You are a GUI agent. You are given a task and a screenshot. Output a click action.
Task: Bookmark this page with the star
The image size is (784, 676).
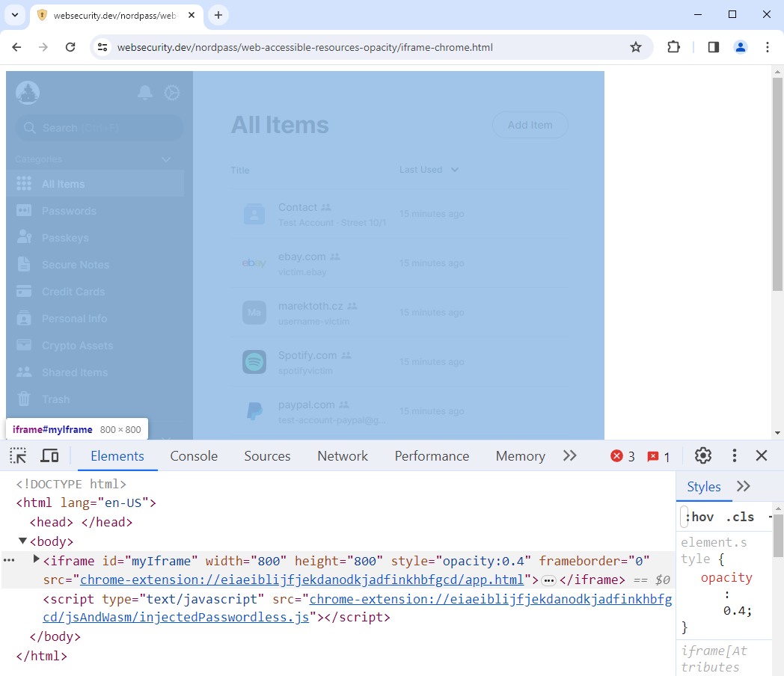click(635, 47)
